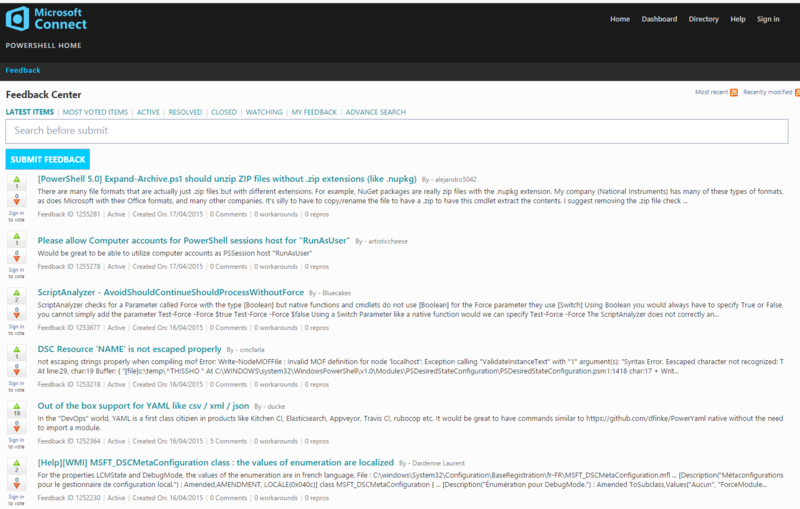Open the My Feedback tab

(314, 112)
